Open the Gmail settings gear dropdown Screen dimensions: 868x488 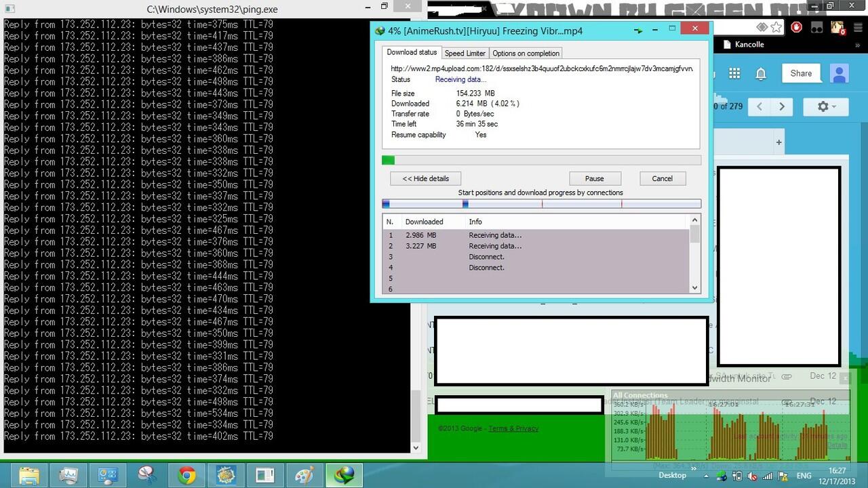pos(825,106)
